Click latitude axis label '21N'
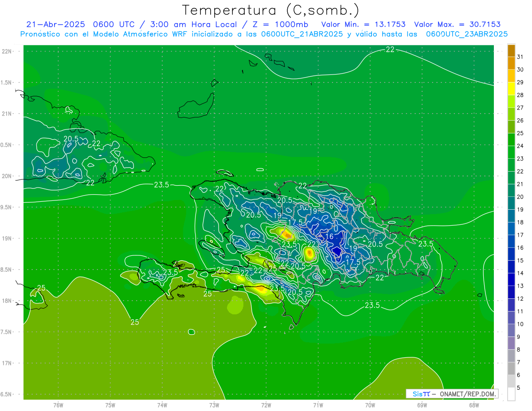Image resolution: width=532 pixels, height=411 pixels. [7, 114]
